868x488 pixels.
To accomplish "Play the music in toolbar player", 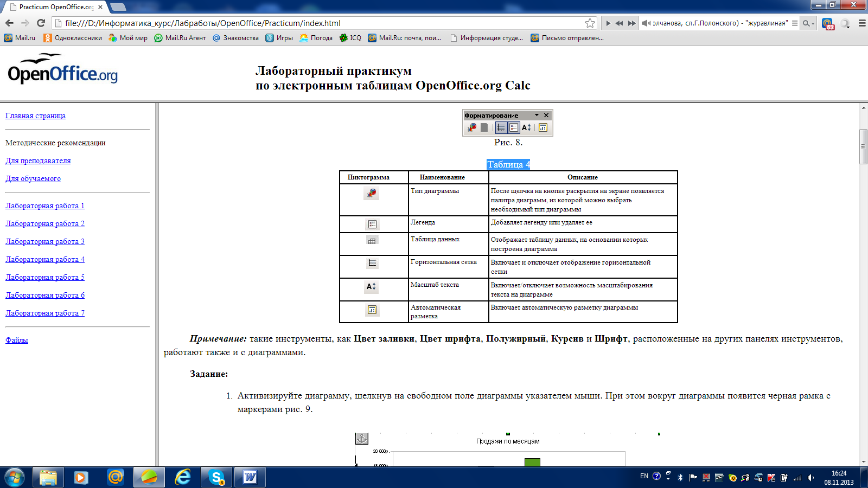I will (x=608, y=23).
